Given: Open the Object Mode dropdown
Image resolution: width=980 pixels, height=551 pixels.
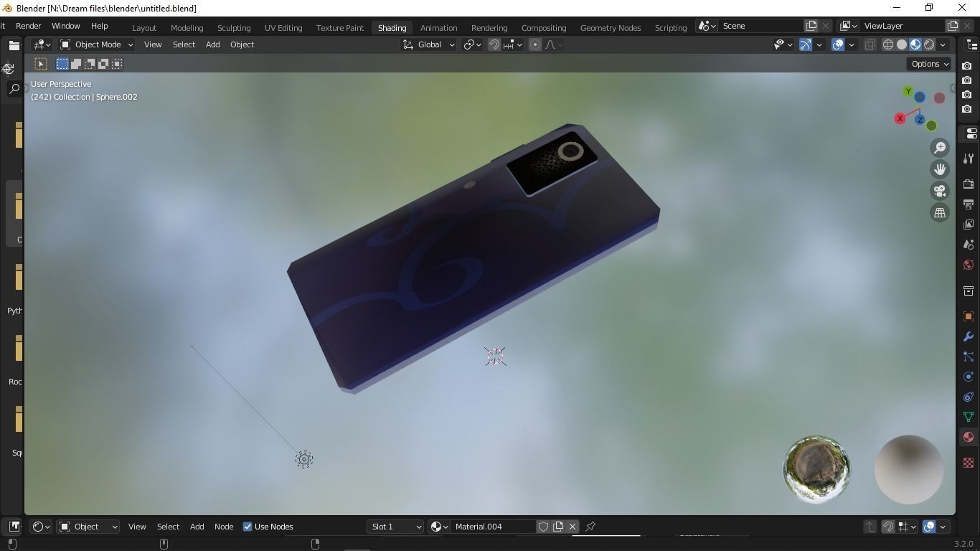Looking at the screenshot, I should tap(97, 44).
